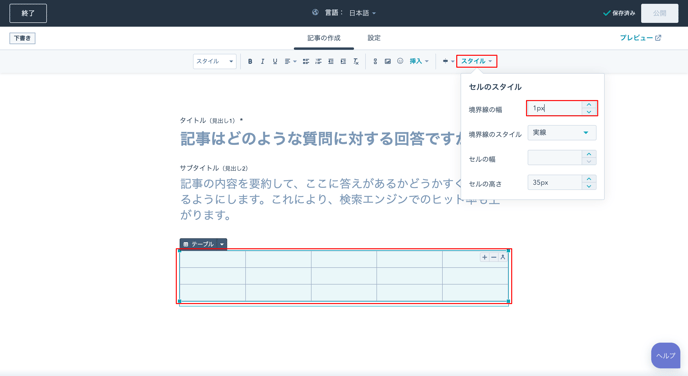This screenshot has height=376, width=688.
Task: Open the highlighted cell スタイル dropdown
Action: tap(477, 61)
